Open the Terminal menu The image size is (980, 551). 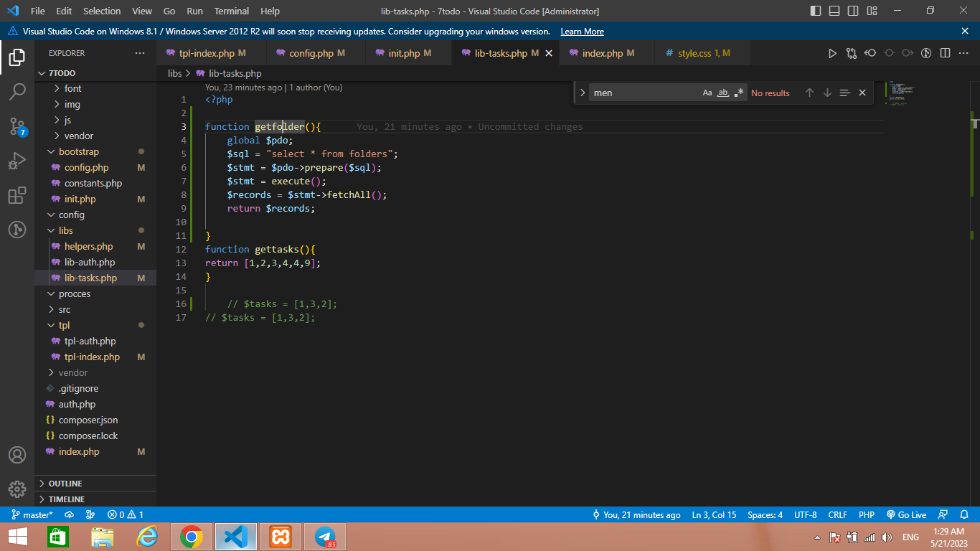pyautogui.click(x=232, y=11)
